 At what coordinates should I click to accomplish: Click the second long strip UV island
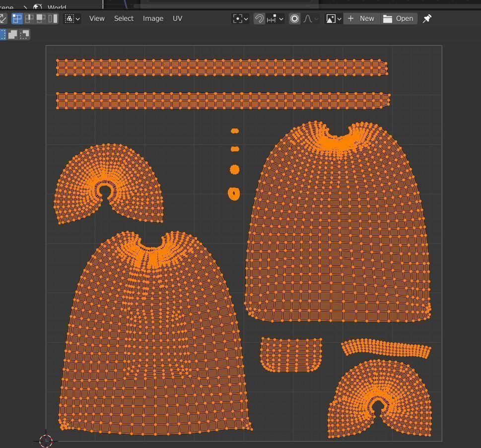coord(223,101)
